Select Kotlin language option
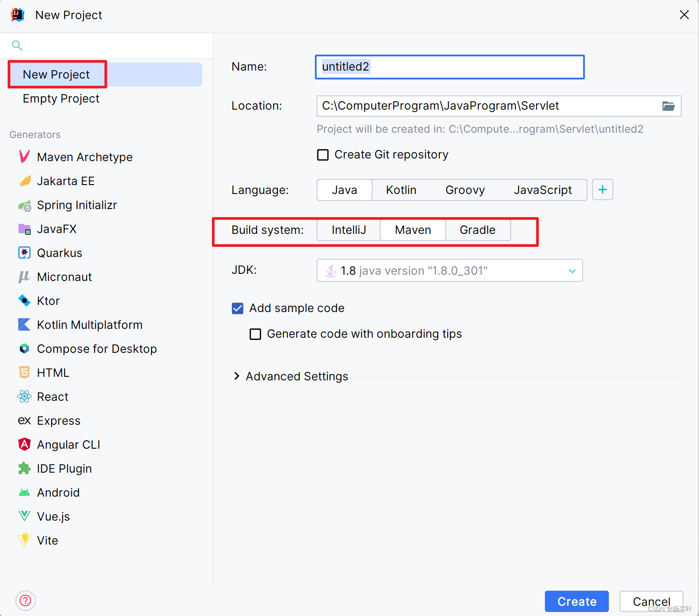 pyautogui.click(x=401, y=190)
